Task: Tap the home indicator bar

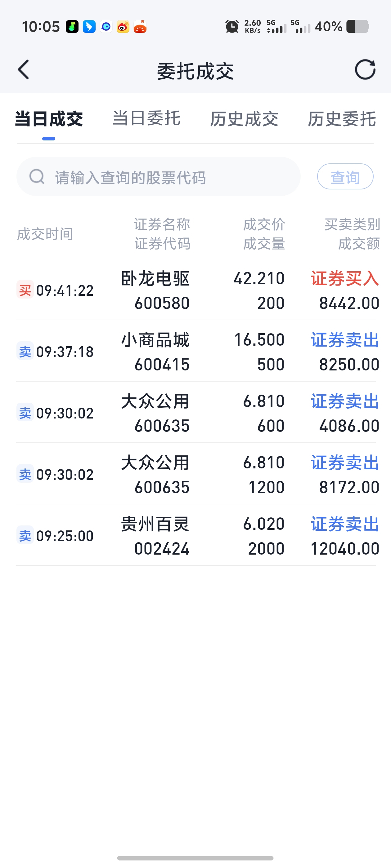Action: coord(195,858)
